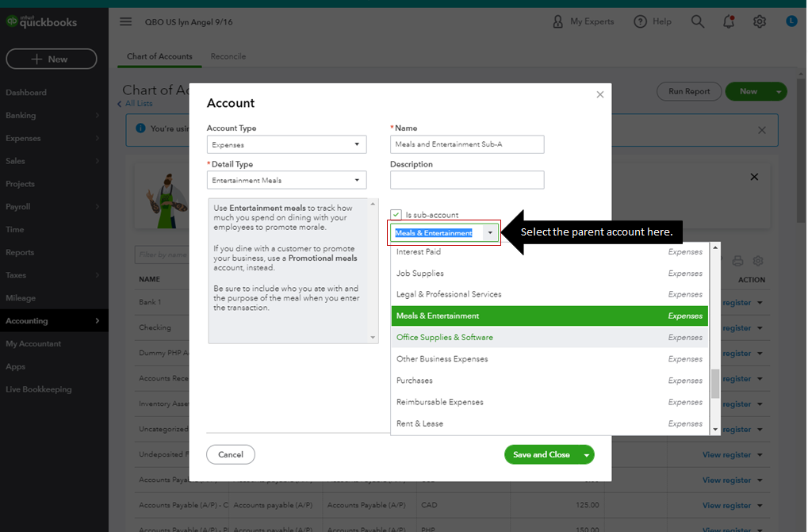808x532 pixels.
Task: Close the Account dialog with X
Action: 599,94
